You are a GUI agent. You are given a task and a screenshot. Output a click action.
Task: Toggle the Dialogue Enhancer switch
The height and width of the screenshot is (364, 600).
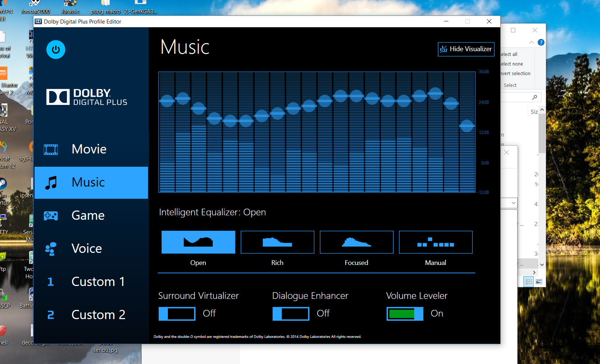(291, 314)
